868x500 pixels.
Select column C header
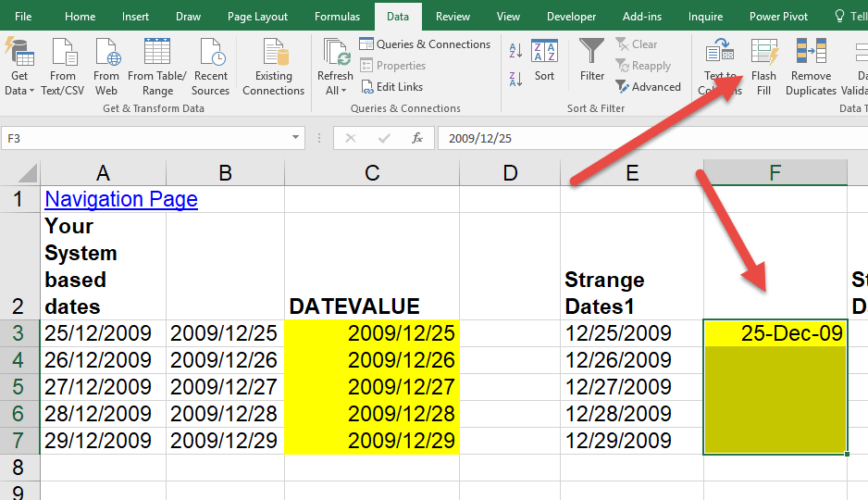(372, 173)
